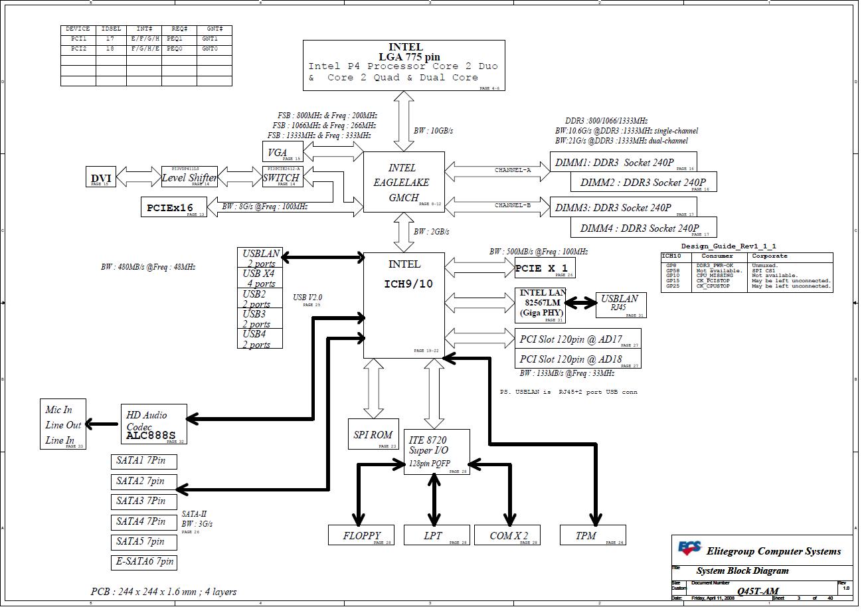Click the System Block Diagram title

[x=742, y=570]
